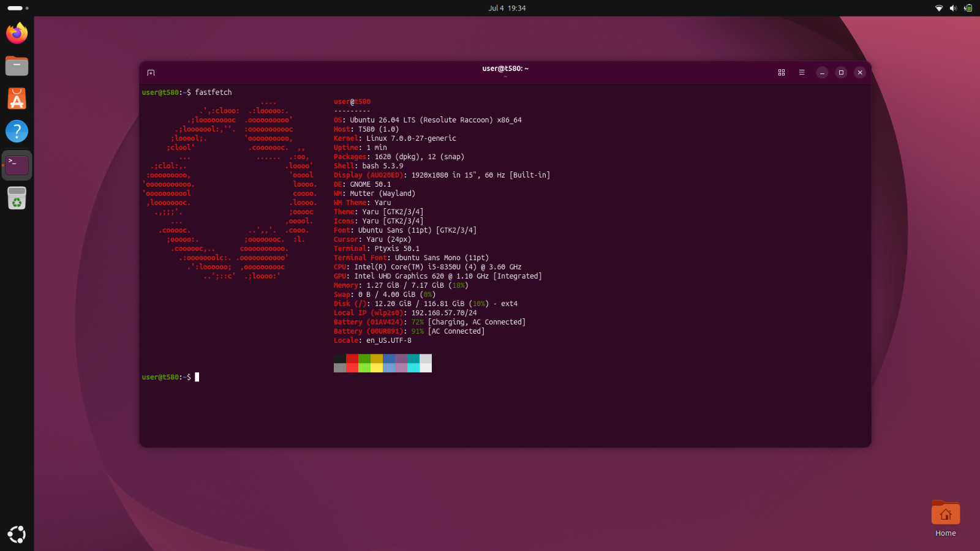Click the red color block in fastfetch

point(352,359)
